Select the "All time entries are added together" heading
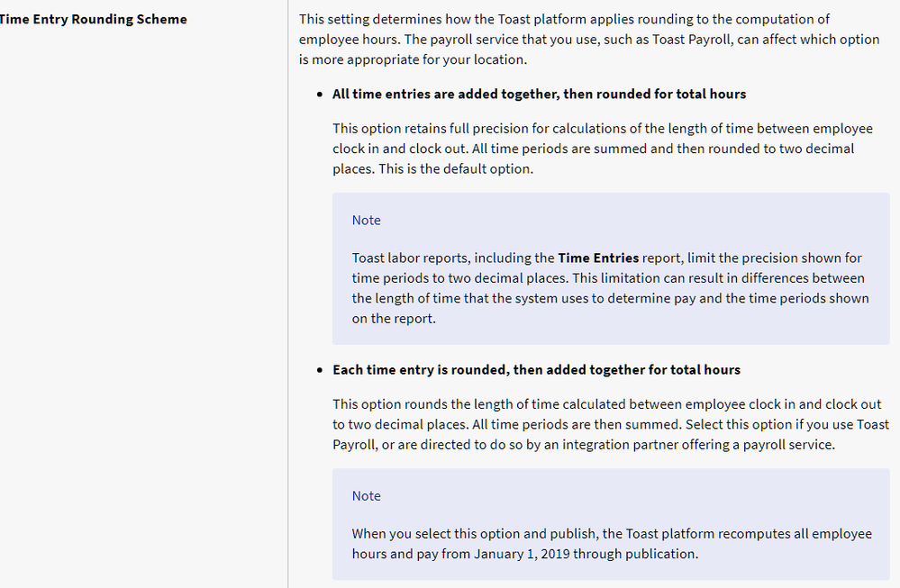900x588 pixels. [539, 94]
